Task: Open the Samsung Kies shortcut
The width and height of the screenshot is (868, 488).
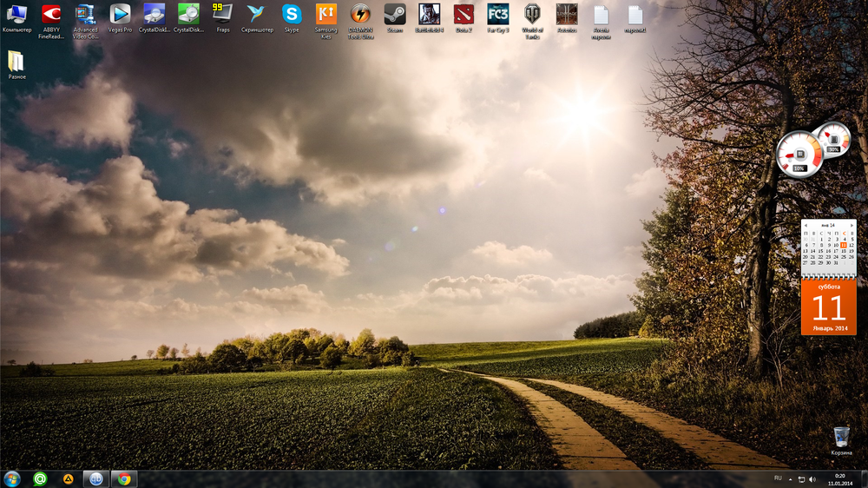Action: (326, 15)
